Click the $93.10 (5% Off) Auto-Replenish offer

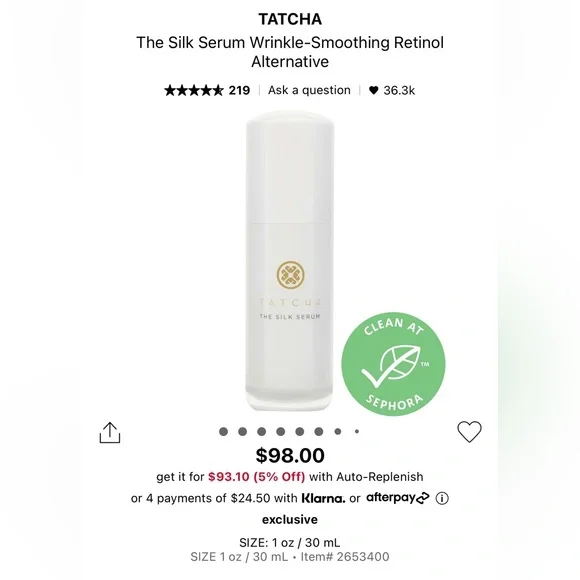257,476
